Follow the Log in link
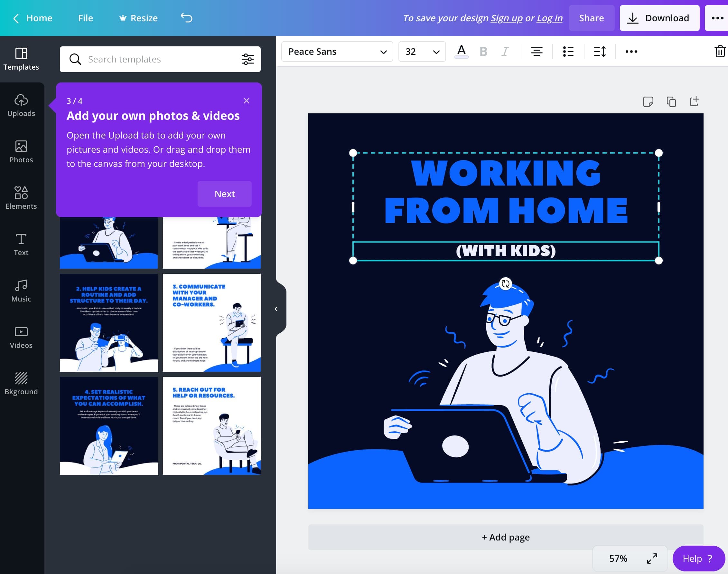This screenshot has width=728, height=574. pos(550,18)
